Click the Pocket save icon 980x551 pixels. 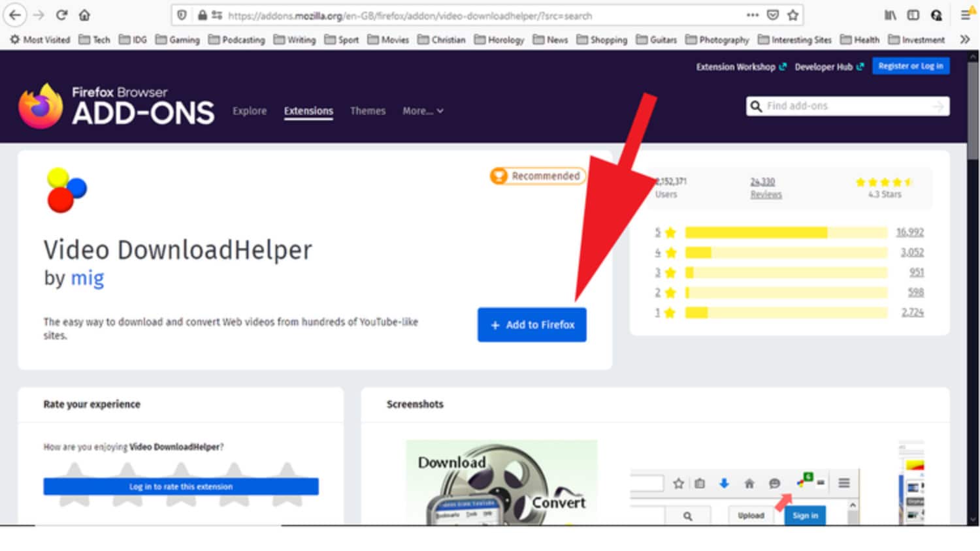(773, 15)
